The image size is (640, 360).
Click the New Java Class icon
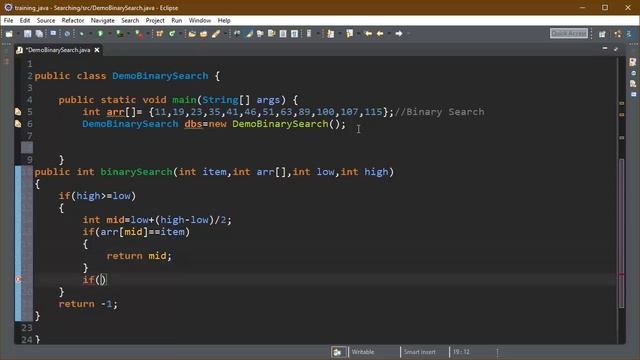pos(172,34)
